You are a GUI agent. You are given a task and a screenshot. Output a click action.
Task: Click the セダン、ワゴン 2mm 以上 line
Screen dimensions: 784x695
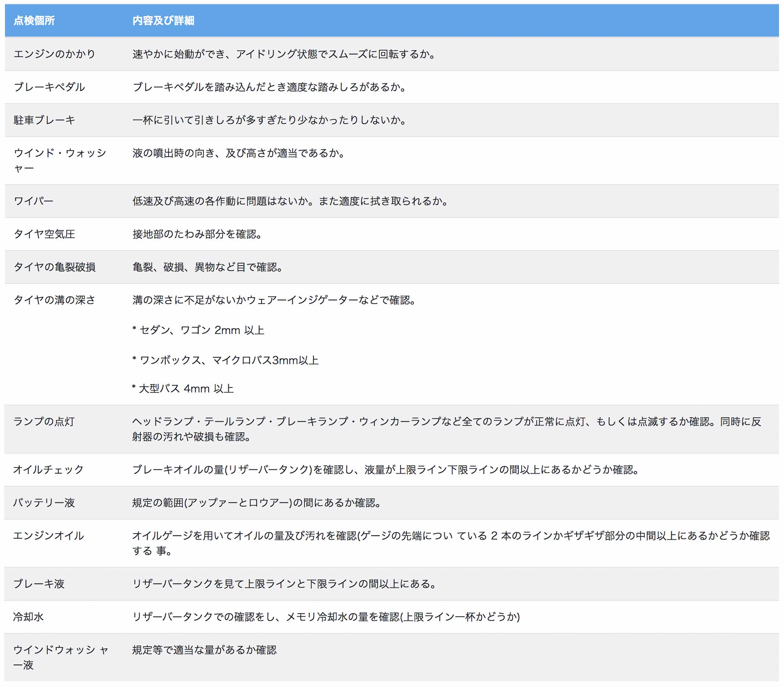[x=199, y=330]
